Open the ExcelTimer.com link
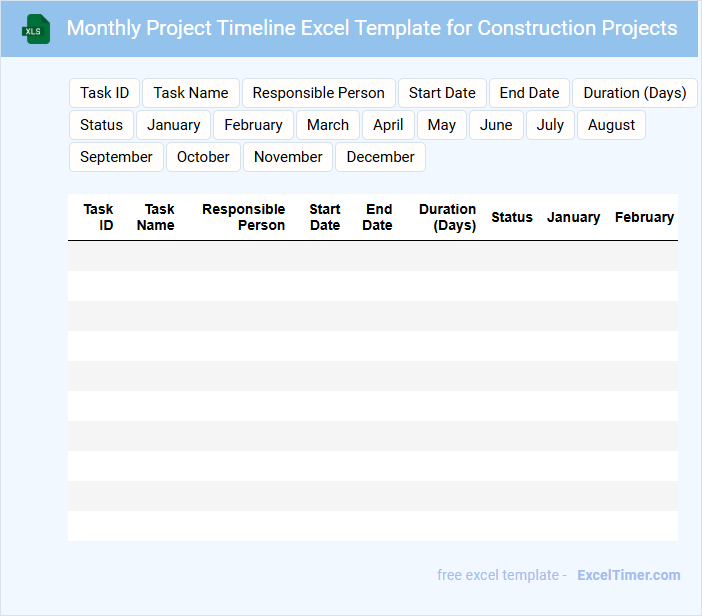Viewport: 702px width, 616px height. click(x=628, y=575)
